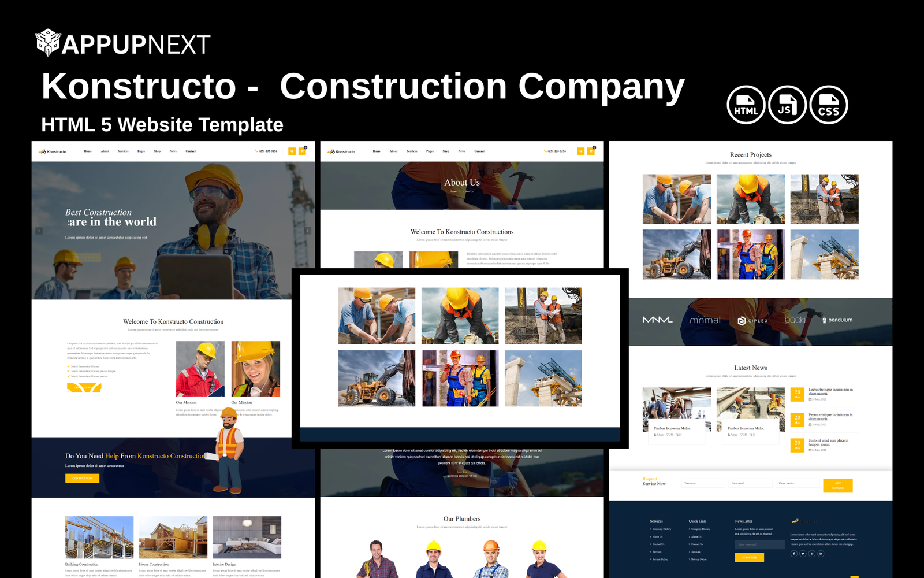Click the newsletter email input field
Image resolution: width=924 pixels, height=578 pixels.
759,544
